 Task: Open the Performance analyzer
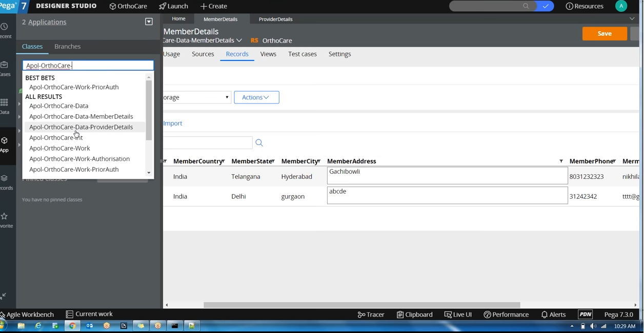tap(506, 314)
